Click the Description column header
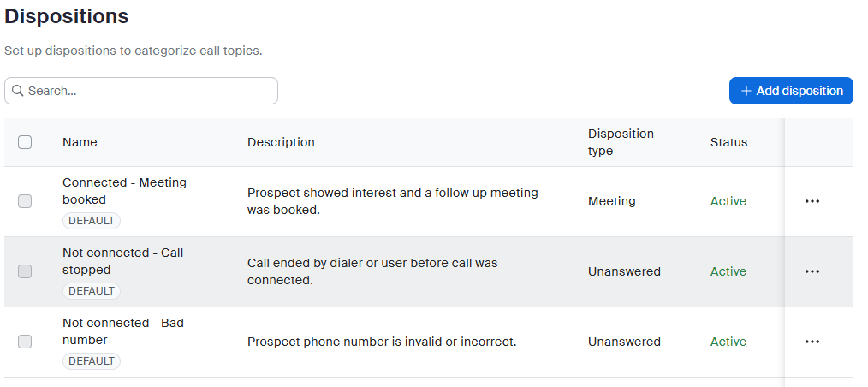Screen dimensions: 868x387 [281, 142]
